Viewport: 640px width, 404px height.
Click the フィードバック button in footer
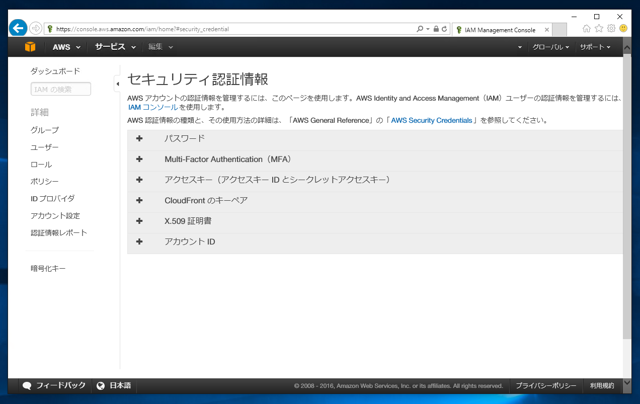tap(60, 386)
